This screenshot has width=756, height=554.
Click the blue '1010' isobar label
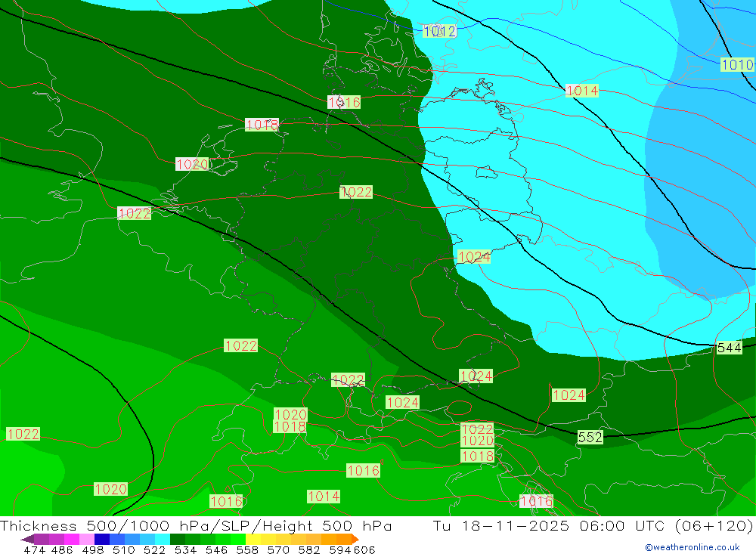737,64
